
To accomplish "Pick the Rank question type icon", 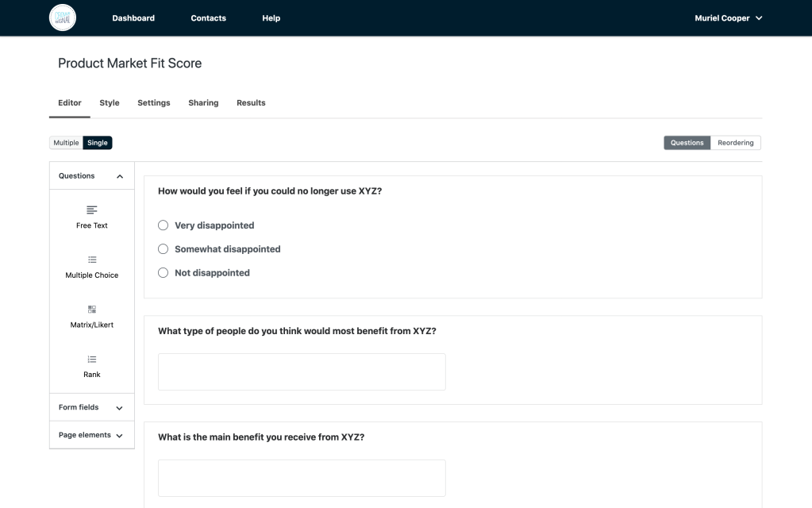I will pyautogui.click(x=92, y=359).
